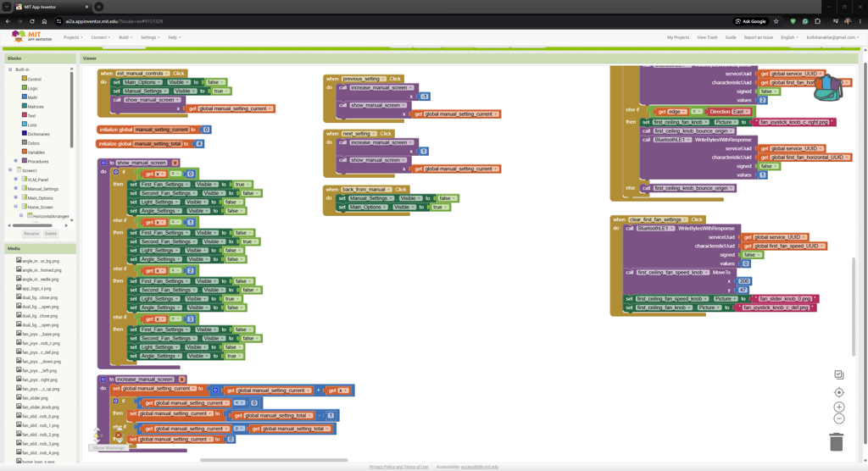Open the Procedures blocks drawer
Screen dimensions: 868x471
click(35, 161)
